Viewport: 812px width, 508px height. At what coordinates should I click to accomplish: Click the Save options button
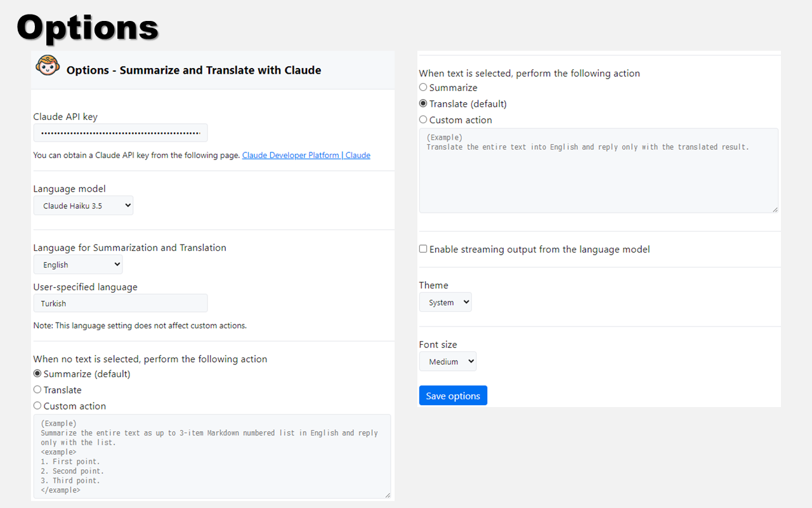point(453,396)
